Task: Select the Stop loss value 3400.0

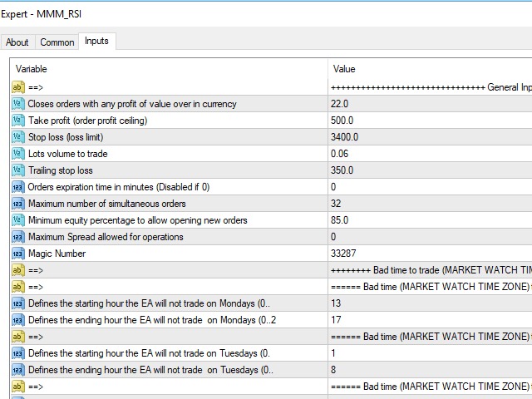Action: tap(430, 137)
